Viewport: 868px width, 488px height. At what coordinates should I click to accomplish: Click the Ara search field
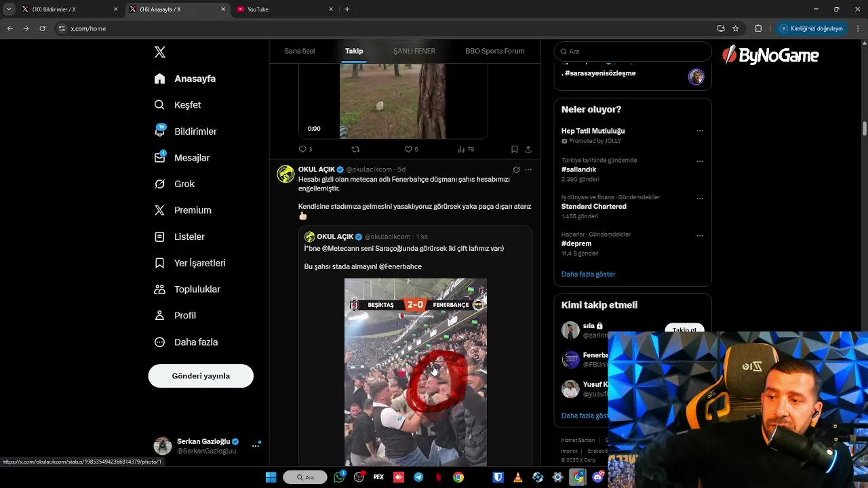pyautogui.click(x=633, y=52)
